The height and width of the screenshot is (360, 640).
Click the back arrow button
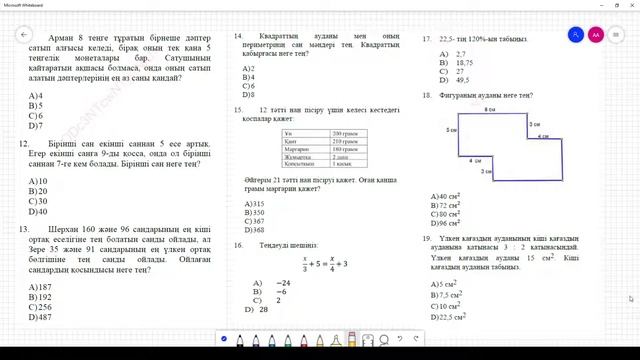coord(24,35)
